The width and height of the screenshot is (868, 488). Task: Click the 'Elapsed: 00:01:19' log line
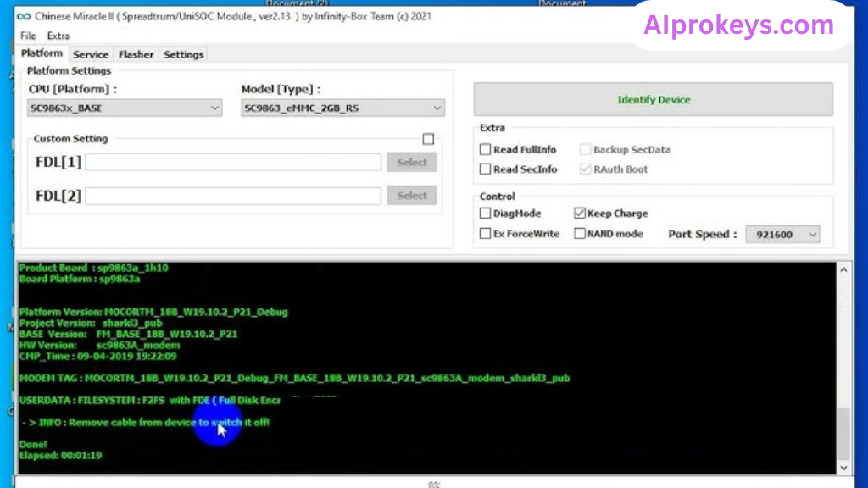click(60, 455)
